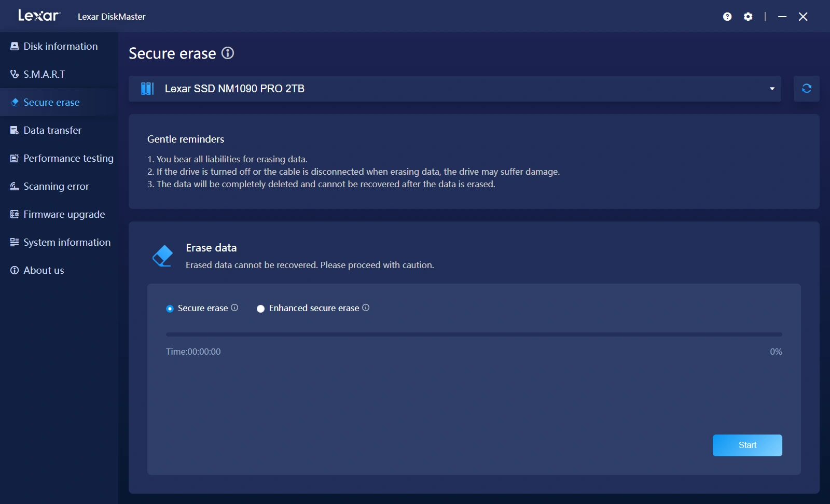Click reminder about drive suffering damage
The image size is (830, 504).
point(354,172)
